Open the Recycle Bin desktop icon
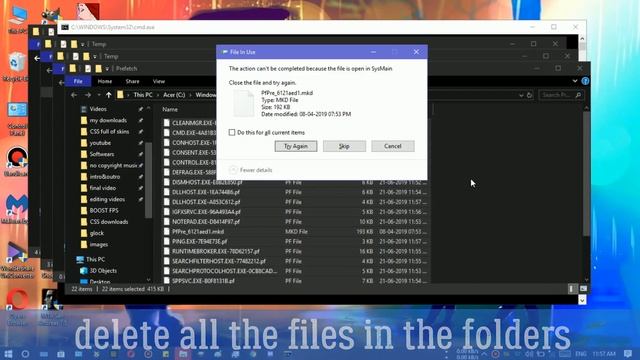Image resolution: width=640 pixels, height=360 pixels. click(16, 67)
